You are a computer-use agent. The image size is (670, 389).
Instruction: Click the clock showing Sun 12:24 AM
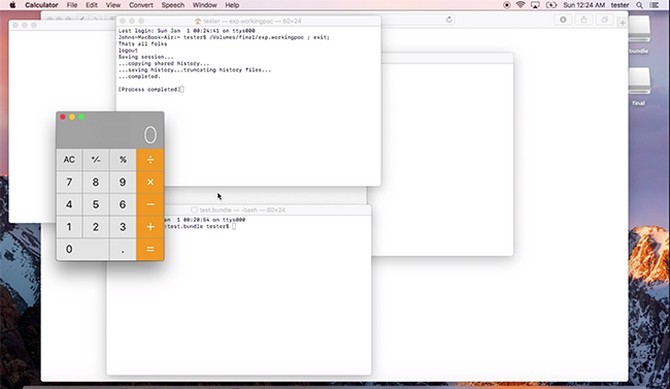pos(584,5)
